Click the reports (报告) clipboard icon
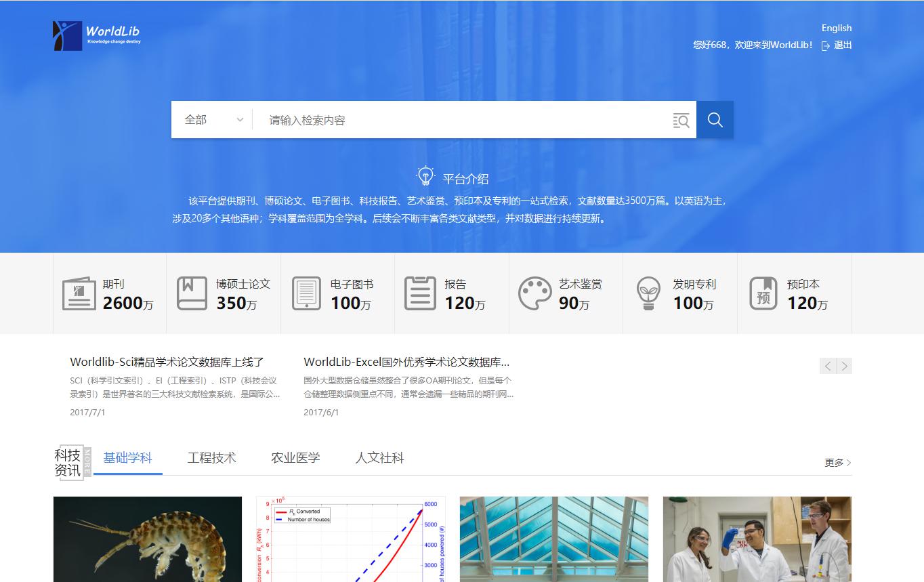 [x=420, y=293]
